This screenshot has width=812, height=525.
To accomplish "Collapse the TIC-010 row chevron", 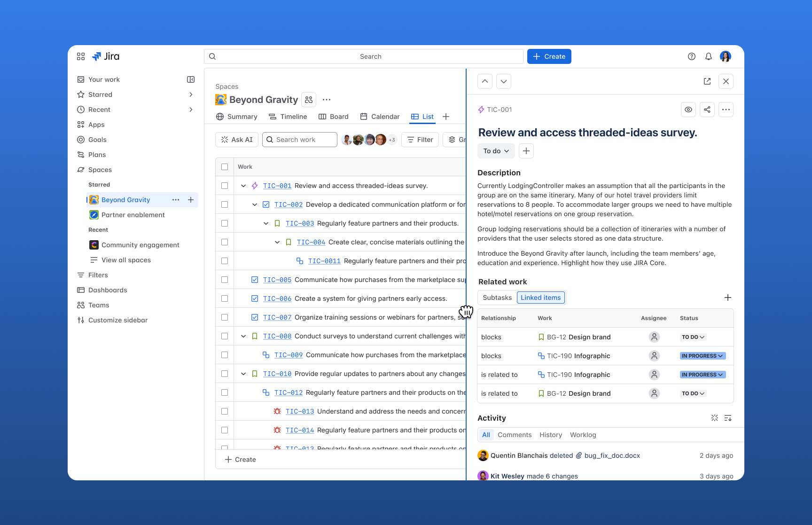I will (243, 374).
